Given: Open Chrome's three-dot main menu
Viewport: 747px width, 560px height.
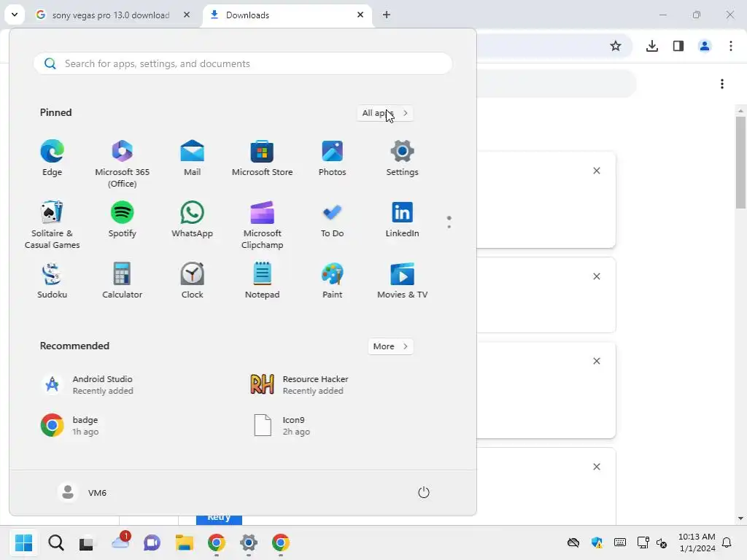Looking at the screenshot, I should coord(731,46).
